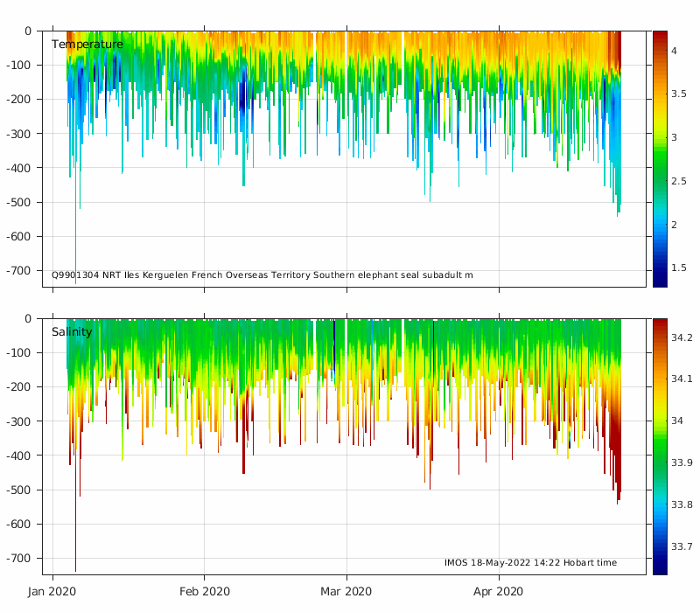The width and height of the screenshot is (700, 612).
Task: Click the 2.5 tick on temperature colorbar
Action: [681, 181]
